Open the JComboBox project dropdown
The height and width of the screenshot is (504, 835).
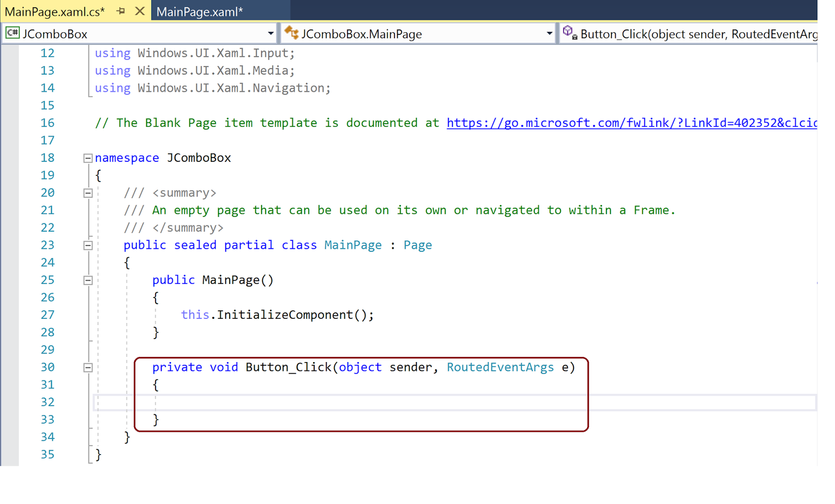pyautogui.click(x=271, y=33)
